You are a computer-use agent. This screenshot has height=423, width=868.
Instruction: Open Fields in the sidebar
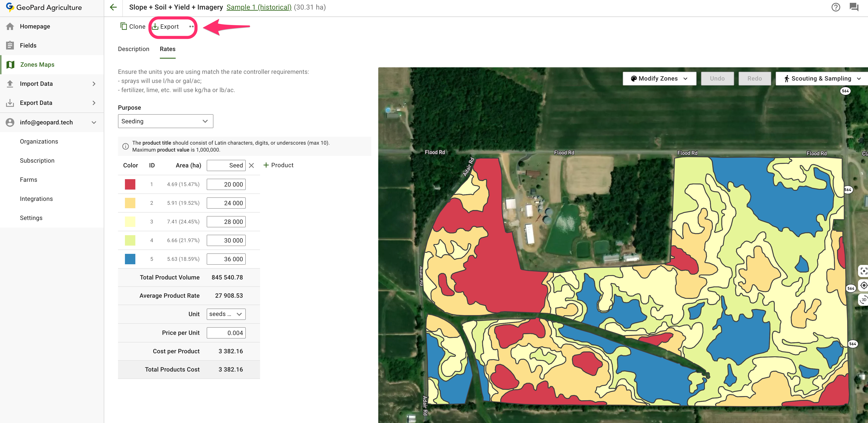[x=28, y=45]
